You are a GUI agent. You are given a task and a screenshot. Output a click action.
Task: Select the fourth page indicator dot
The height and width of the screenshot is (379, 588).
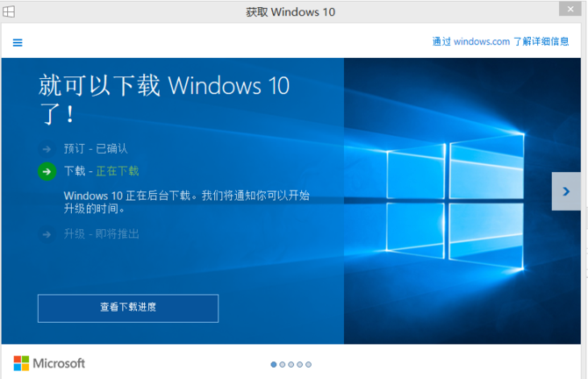click(x=299, y=364)
